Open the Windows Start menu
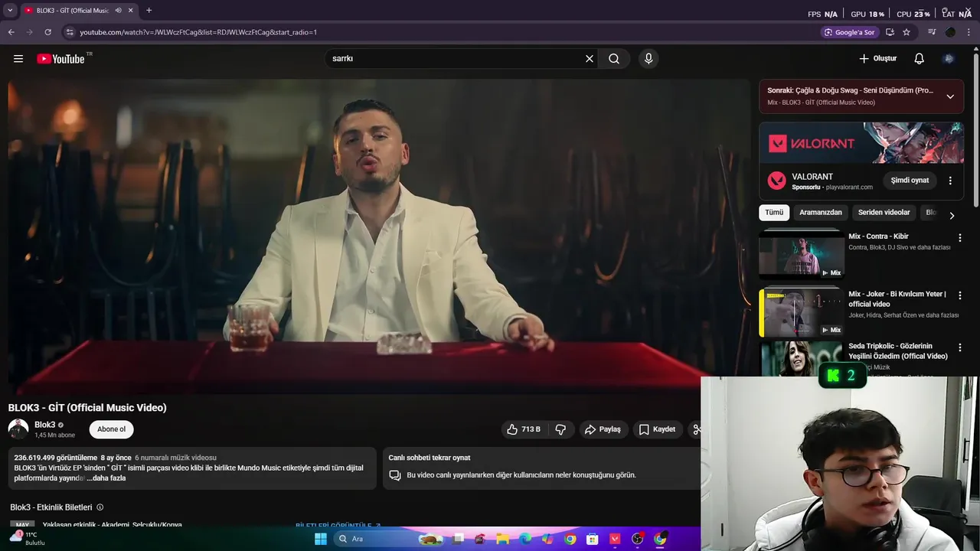Screen dimensions: 980x551 point(321,539)
